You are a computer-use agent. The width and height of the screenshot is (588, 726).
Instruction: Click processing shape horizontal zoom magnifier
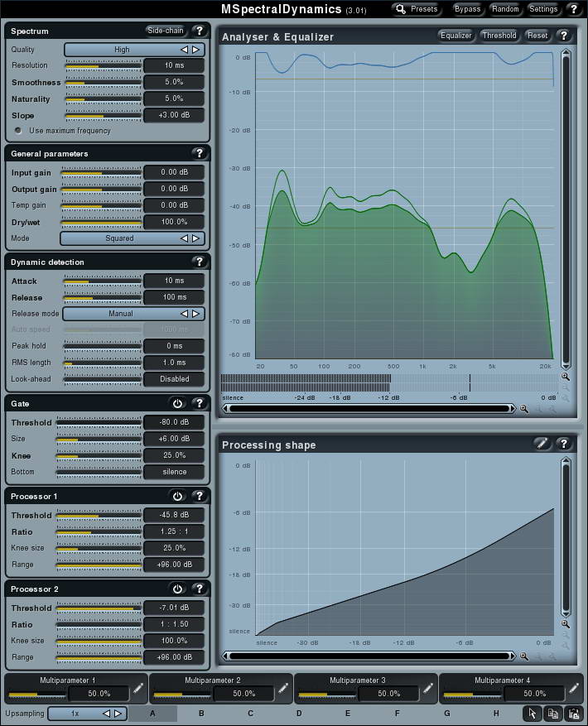(x=524, y=656)
